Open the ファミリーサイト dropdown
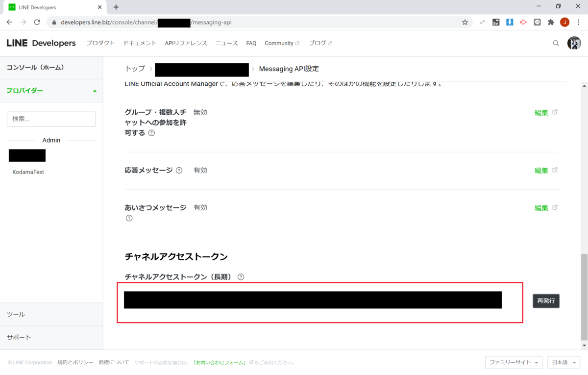 pos(514,362)
